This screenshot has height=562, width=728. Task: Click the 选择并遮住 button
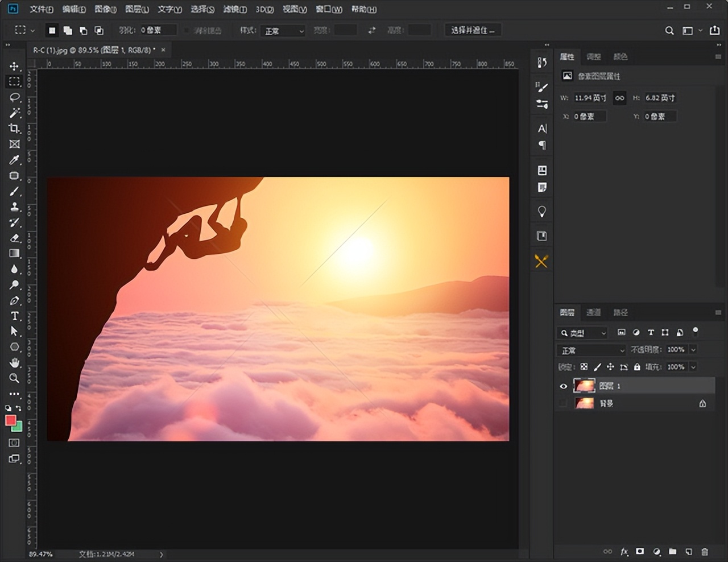click(472, 30)
